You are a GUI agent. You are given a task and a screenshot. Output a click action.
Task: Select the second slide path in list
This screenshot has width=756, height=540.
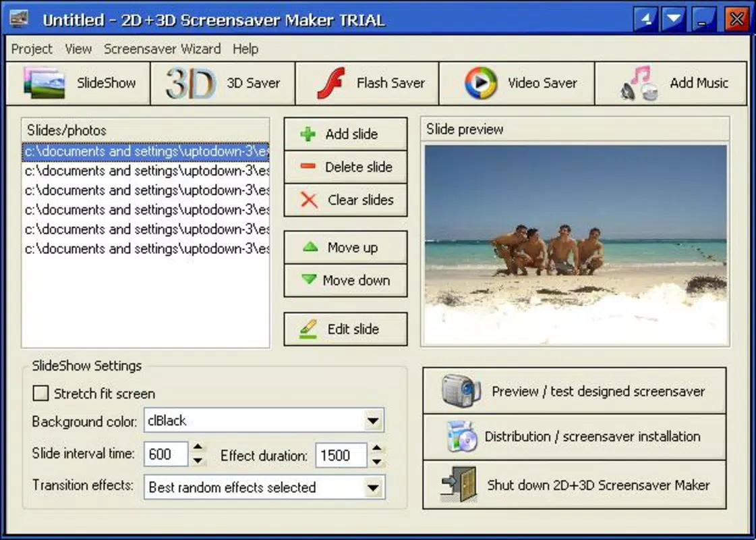pos(146,171)
